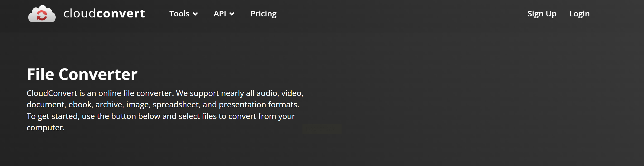The height and width of the screenshot is (166, 644).
Task: Click the Login link
Action: (579, 14)
